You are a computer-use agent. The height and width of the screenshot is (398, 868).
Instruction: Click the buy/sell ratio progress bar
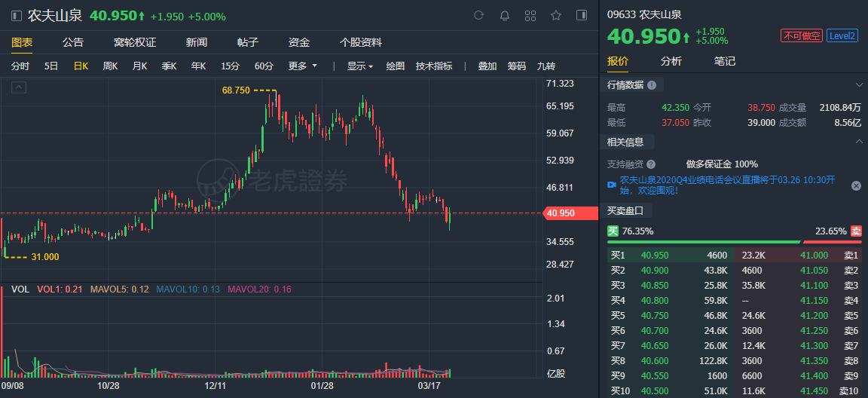(x=734, y=242)
